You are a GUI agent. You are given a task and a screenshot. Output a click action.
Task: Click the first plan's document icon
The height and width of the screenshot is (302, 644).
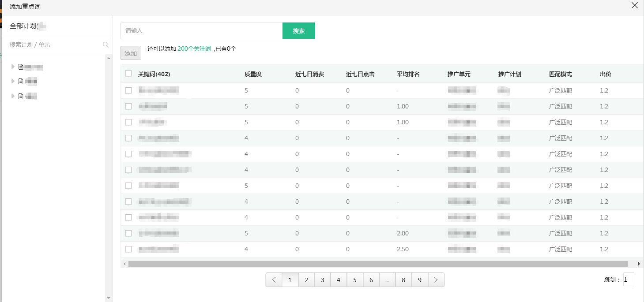point(20,67)
